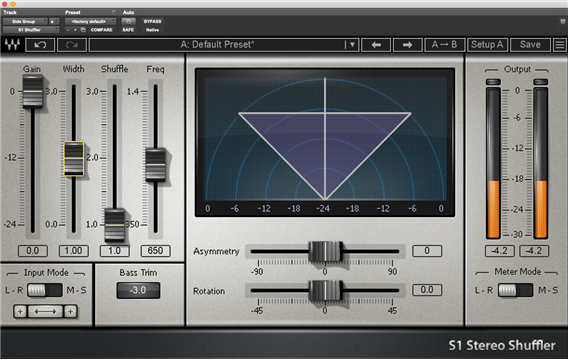Click the Rotation value field 0.0
Viewport: 570px width, 361px height.
click(x=427, y=290)
